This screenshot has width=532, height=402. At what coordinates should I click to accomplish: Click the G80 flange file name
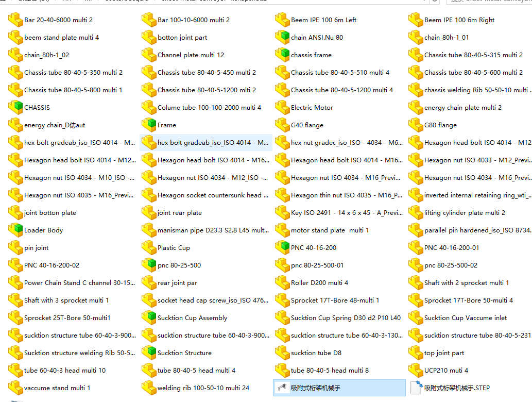click(440, 125)
